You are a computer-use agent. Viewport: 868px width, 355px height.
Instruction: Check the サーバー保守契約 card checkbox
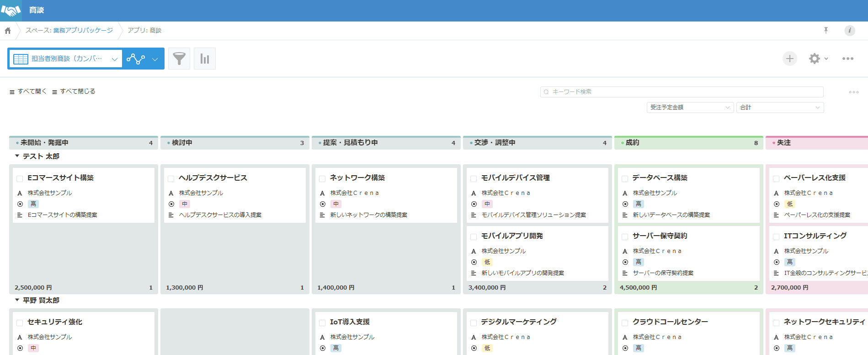[x=625, y=237]
